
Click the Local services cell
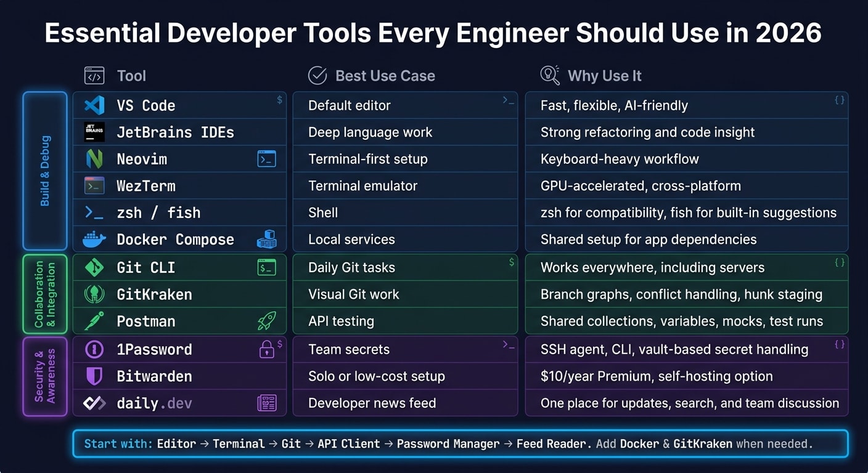[x=405, y=239]
